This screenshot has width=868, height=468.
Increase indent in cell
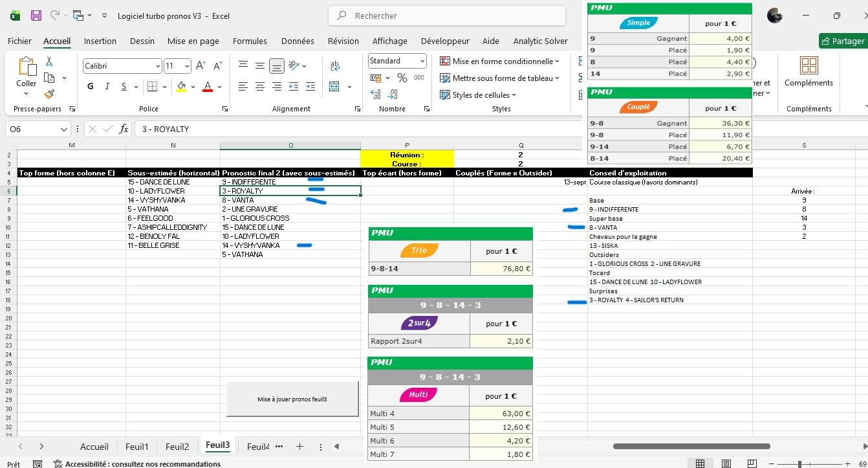coord(311,86)
